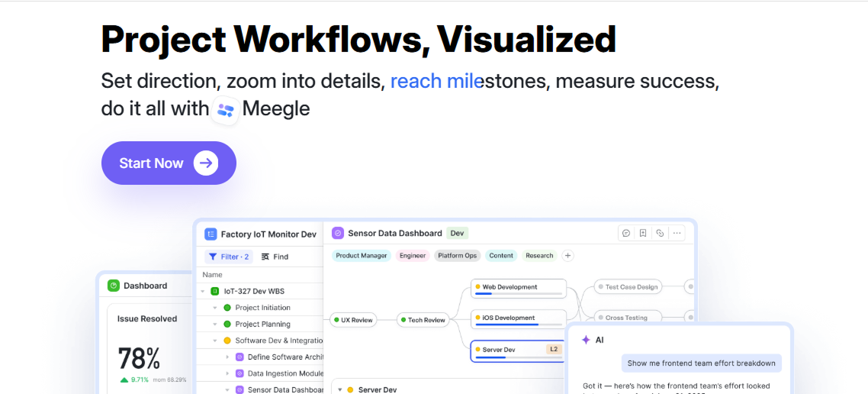868x394 pixels.
Task: Click the Factory IoT Monitor Dev list icon
Action: click(x=211, y=234)
